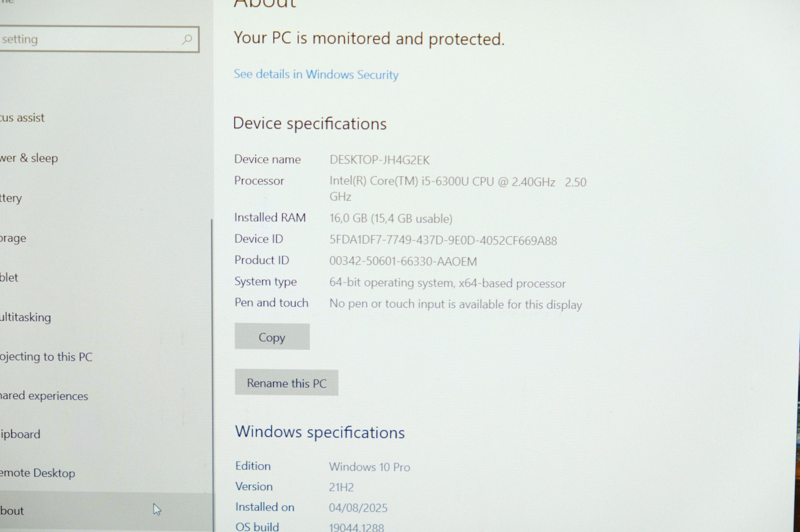Click Installed on date 04/08/2025
The width and height of the screenshot is (800, 532).
click(x=358, y=508)
